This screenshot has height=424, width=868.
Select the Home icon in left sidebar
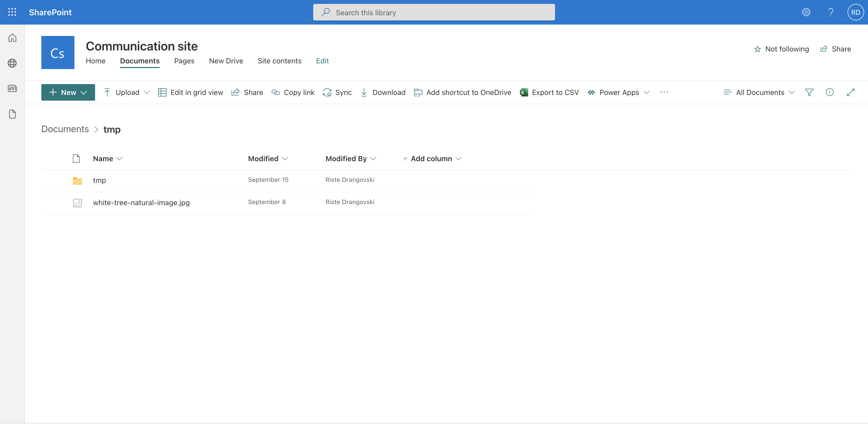12,38
